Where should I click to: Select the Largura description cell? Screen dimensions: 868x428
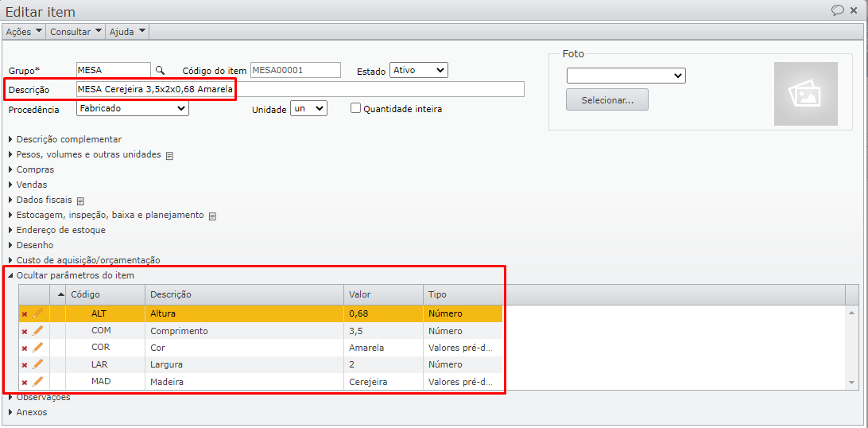[x=244, y=365]
